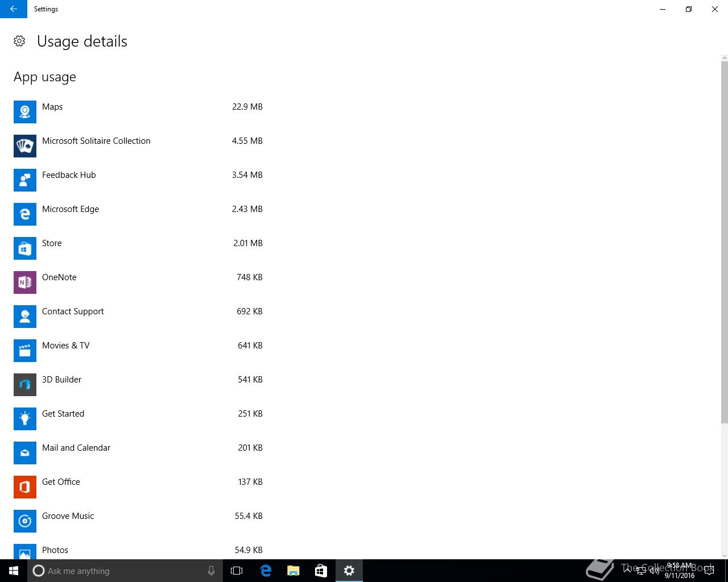Select the Contact Support label

coord(73,311)
